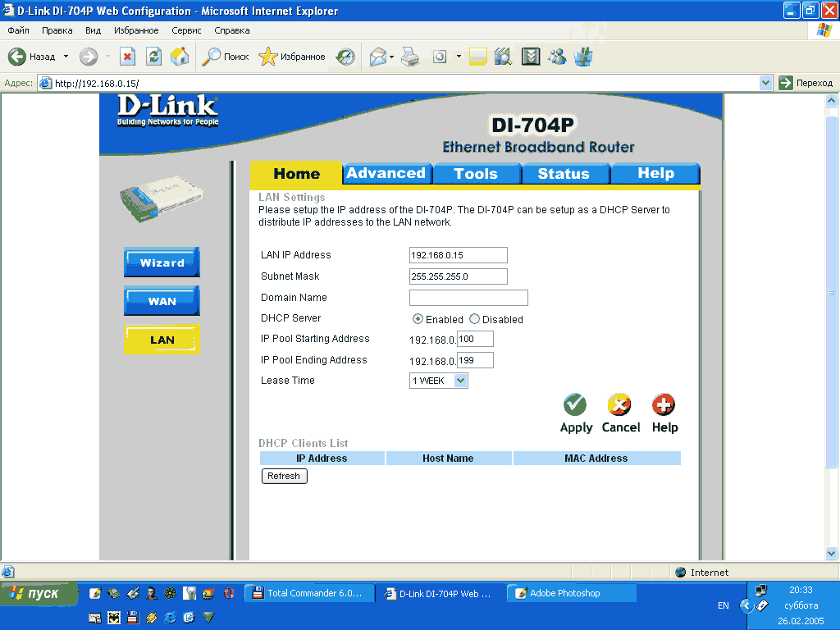Click the LAN IP Address field
Screen dimensions: 840x630
[458, 255]
